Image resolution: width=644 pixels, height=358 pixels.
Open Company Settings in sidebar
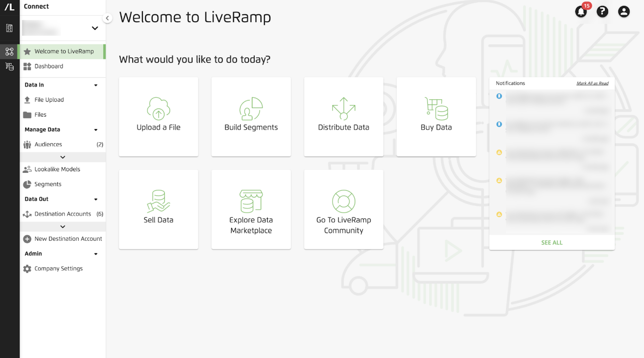(63, 269)
